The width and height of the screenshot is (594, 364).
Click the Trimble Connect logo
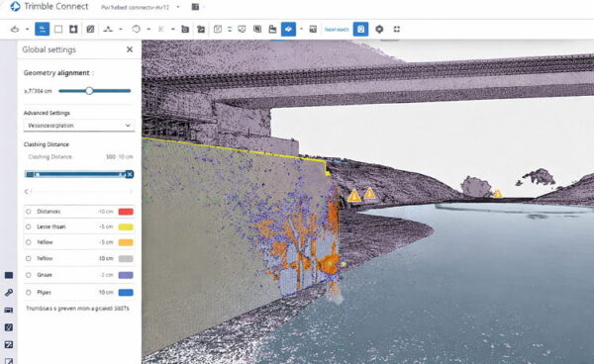pyautogui.click(x=15, y=7)
